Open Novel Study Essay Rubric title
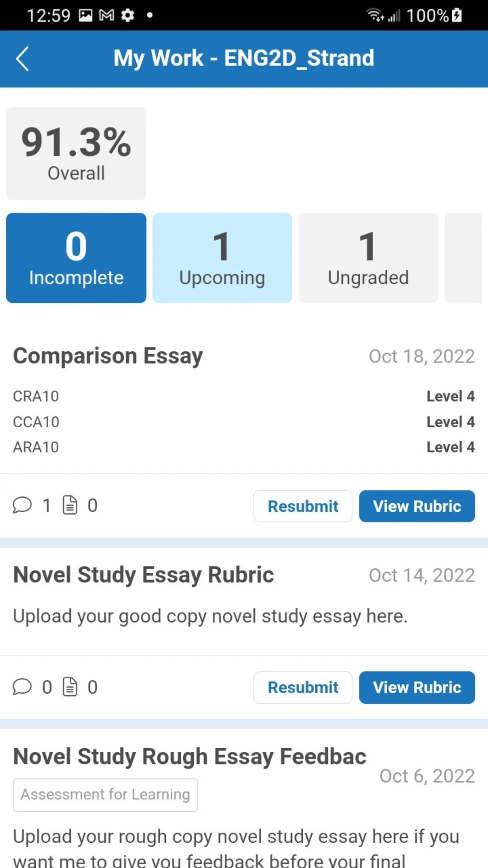 143,575
